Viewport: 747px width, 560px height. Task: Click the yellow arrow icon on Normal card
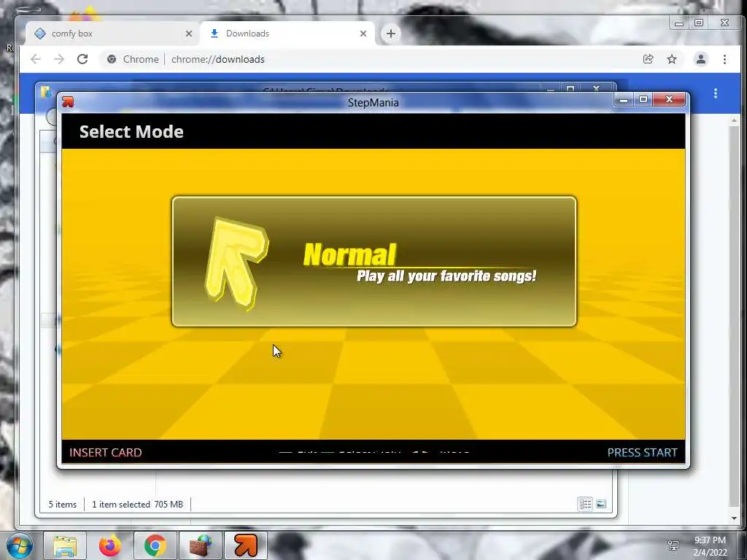pos(236,264)
